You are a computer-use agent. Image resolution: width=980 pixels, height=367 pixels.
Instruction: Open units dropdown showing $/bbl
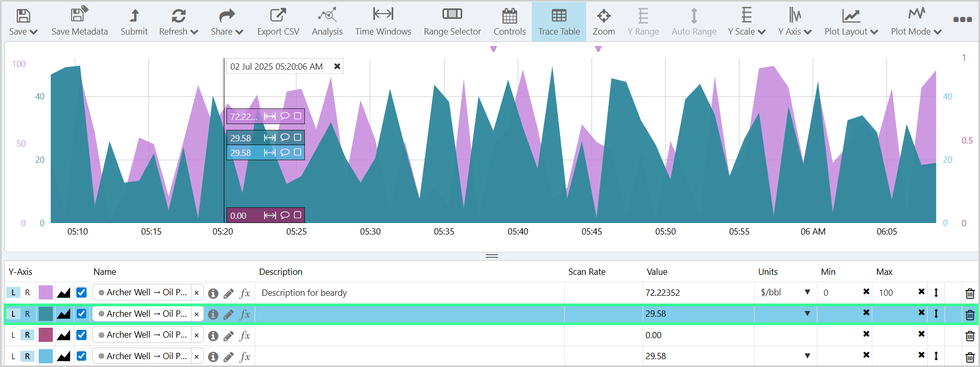[807, 293]
